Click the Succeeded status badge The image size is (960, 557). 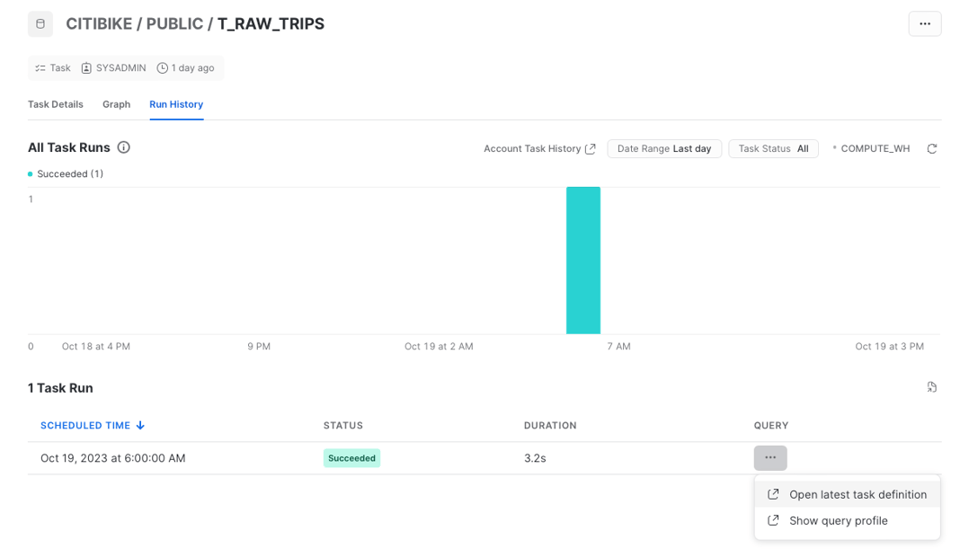(351, 458)
